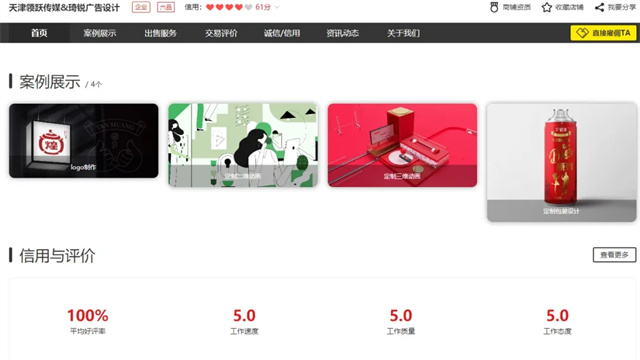Open the red can packaging design thumbnail
640x360 pixels.
tap(561, 162)
